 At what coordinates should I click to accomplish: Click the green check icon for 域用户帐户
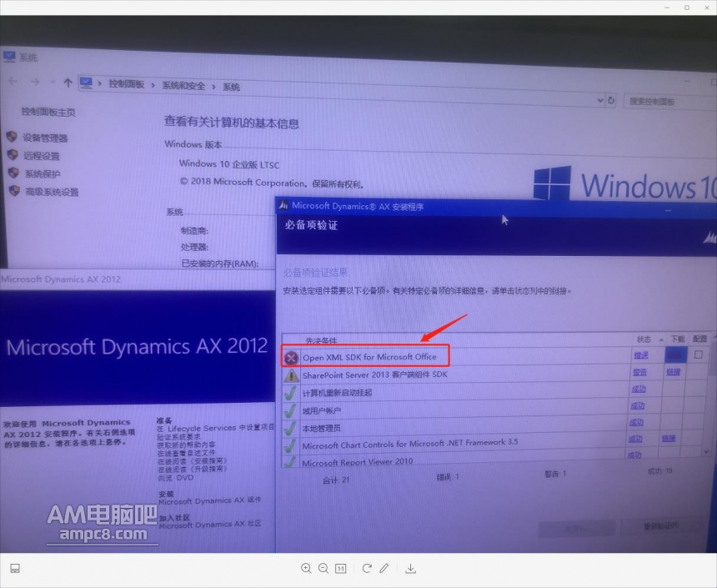click(290, 411)
